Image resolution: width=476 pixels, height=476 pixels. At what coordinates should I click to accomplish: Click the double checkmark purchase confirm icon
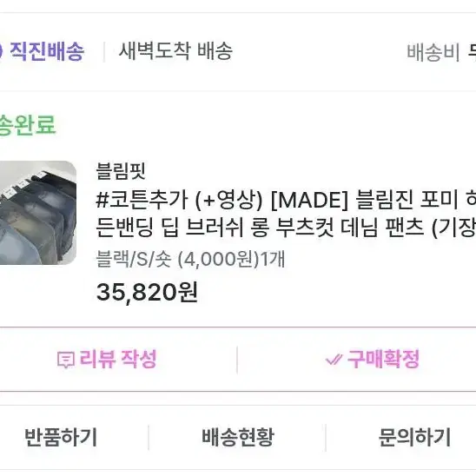tap(334, 360)
